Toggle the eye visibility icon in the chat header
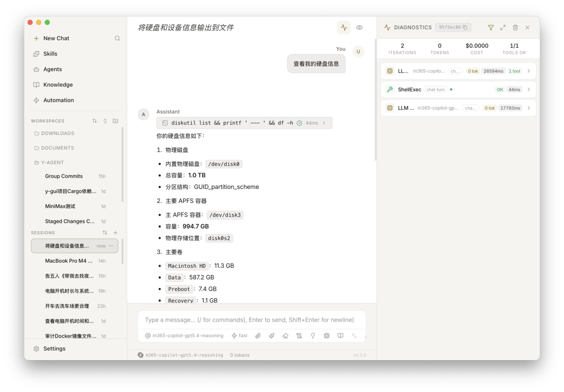The image size is (564, 392). [x=360, y=27]
